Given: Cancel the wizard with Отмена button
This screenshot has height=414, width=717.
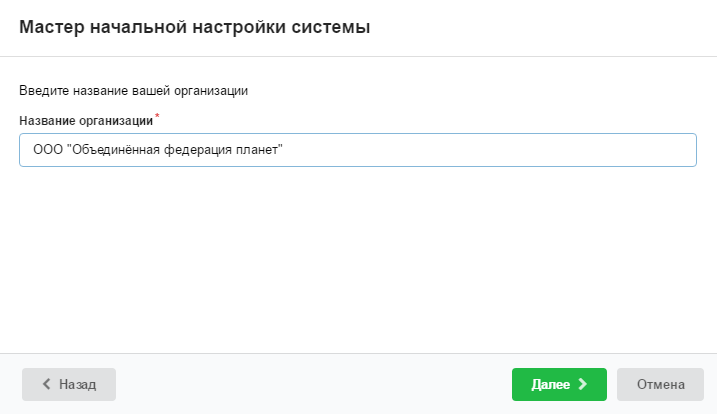Looking at the screenshot, I should (x=660, y=384).
